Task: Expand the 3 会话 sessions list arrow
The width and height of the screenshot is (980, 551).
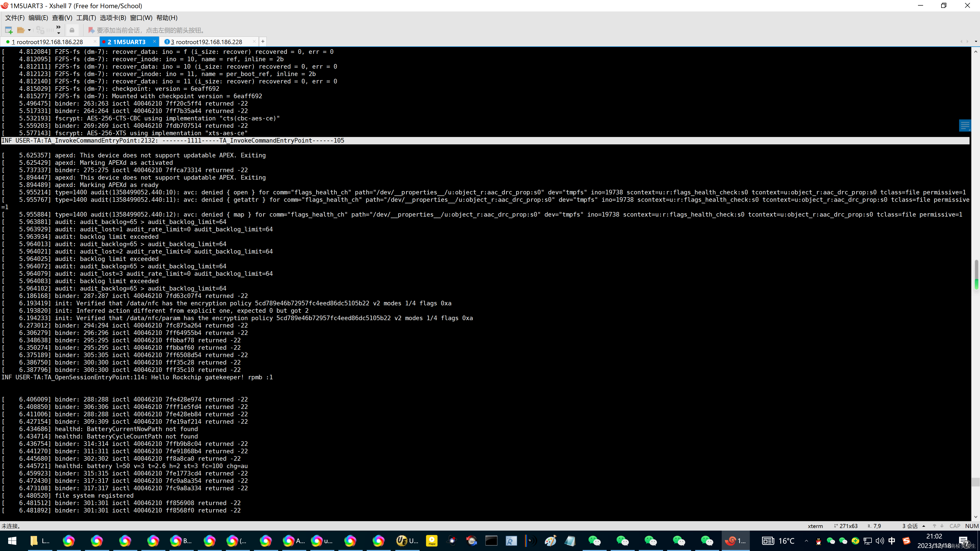Action: click(x=924, y=526)
